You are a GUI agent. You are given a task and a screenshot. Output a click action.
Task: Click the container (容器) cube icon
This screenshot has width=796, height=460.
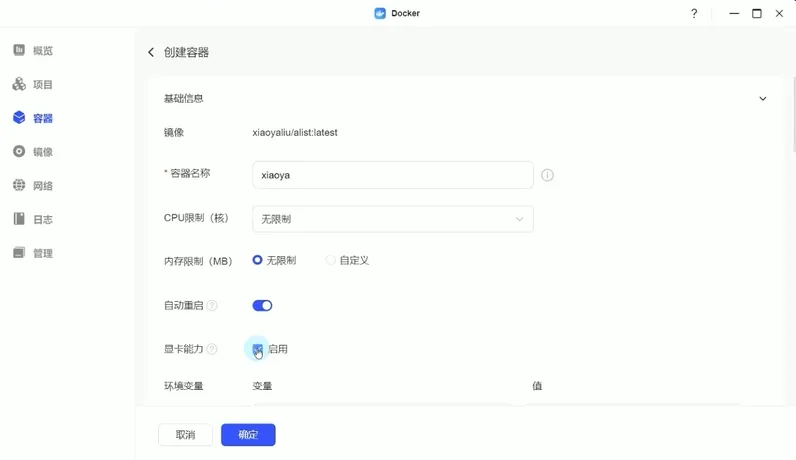[x=19, y=118]
